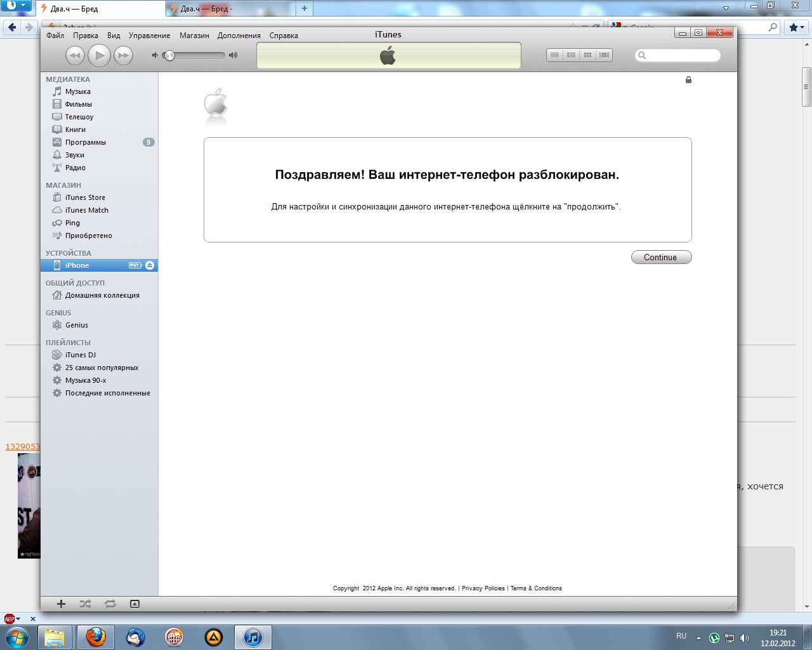Image resolution: width=812 pixels, height=650 pixels.
Task: Toggle shuffle at the bottom bar
Action: pyautogui.click(x=85, y=604)
